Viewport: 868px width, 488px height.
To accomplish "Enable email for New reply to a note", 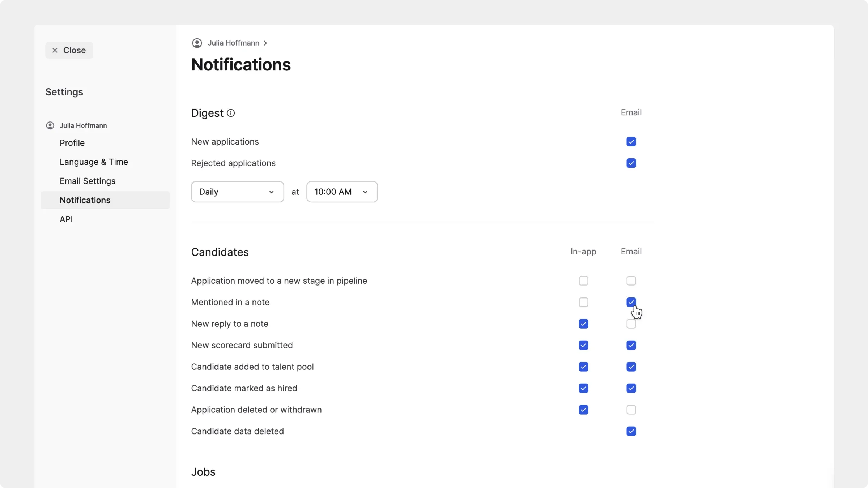I will click(x=631, y=324).
